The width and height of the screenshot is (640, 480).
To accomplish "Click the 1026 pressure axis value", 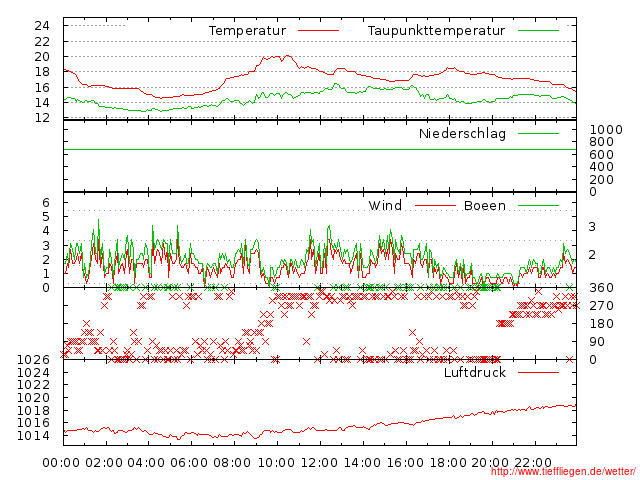I will [x=35, y=360].
